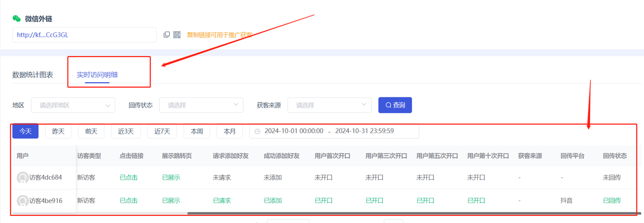Viewport: 644px width, 223px height.
Task: Click avatar of visitor 访客4dc684
Action: 22,178
